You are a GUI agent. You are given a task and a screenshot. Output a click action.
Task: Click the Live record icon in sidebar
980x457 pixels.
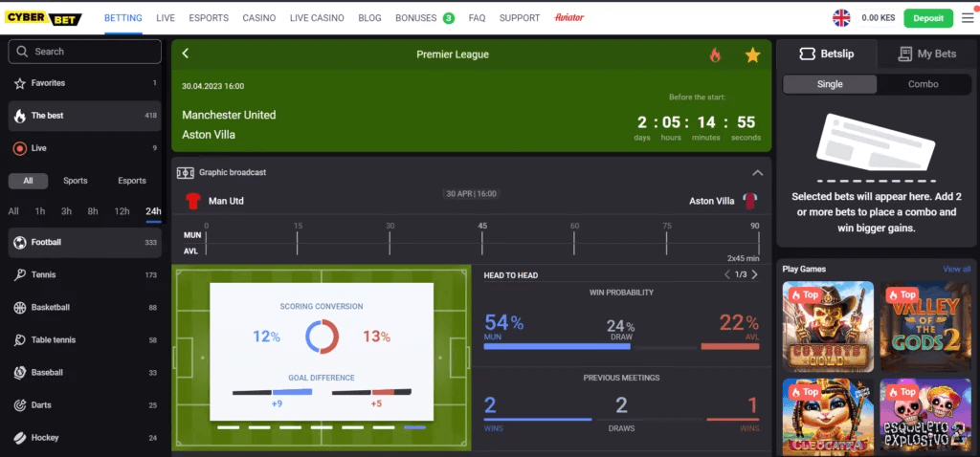[x=19, y=148]
